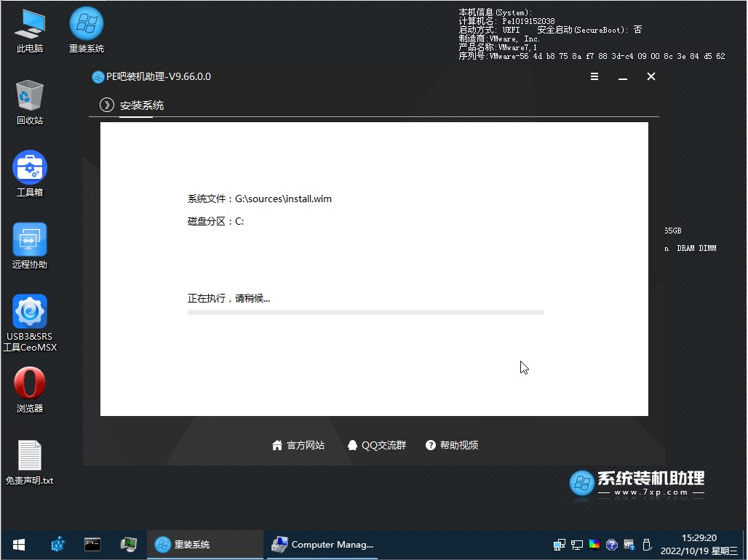Click the blue cubes taskbar icon
Screen dimensions: 748x560
58,544
